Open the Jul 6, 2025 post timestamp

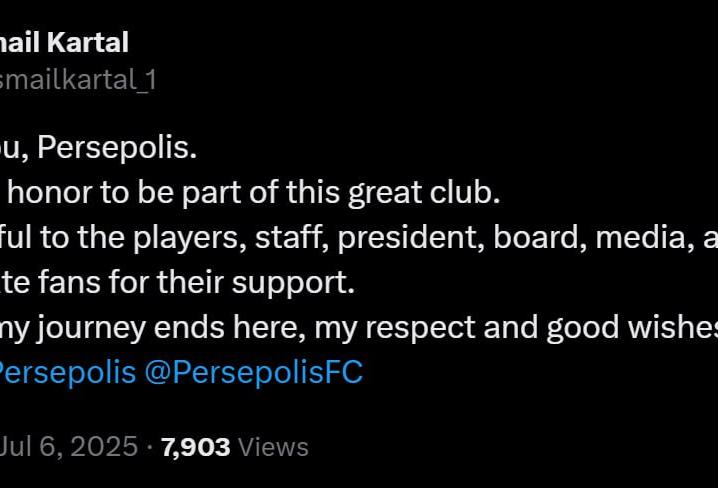coord(69,446)
